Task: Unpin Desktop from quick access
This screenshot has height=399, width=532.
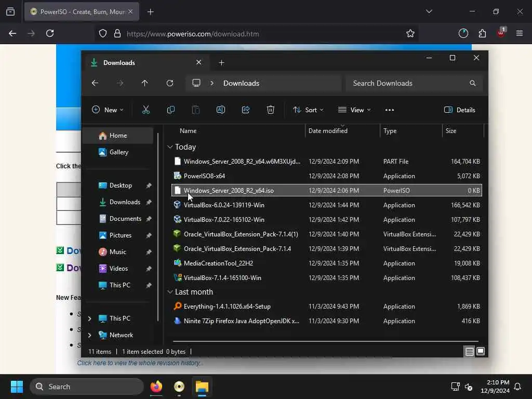Action: (149, 185)
